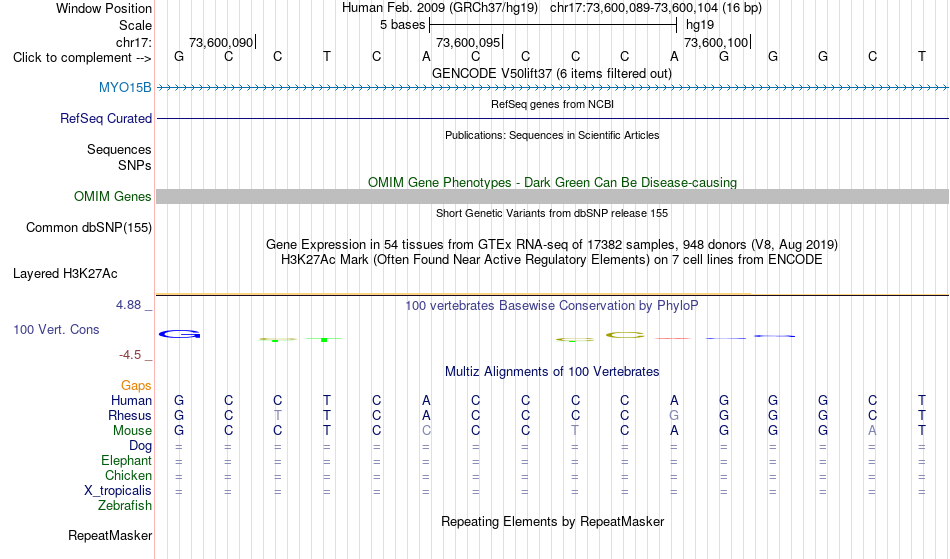Click the 73,600,095 position marker
The image size is (950, 559).
point(470,42)
